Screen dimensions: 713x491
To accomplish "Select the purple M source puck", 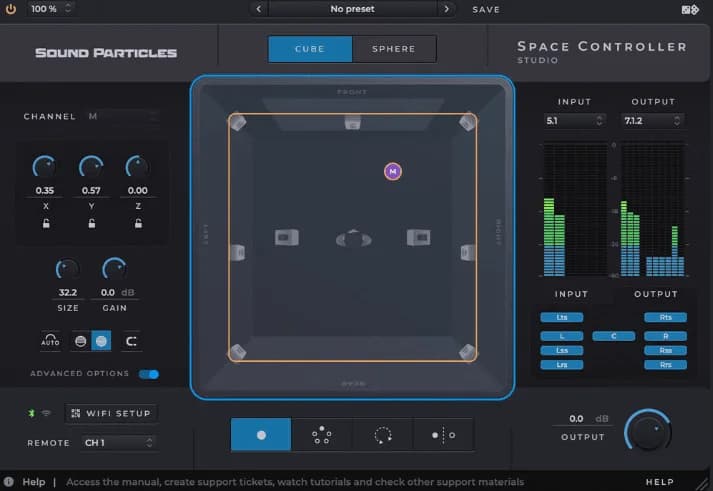I will [393, 171].
